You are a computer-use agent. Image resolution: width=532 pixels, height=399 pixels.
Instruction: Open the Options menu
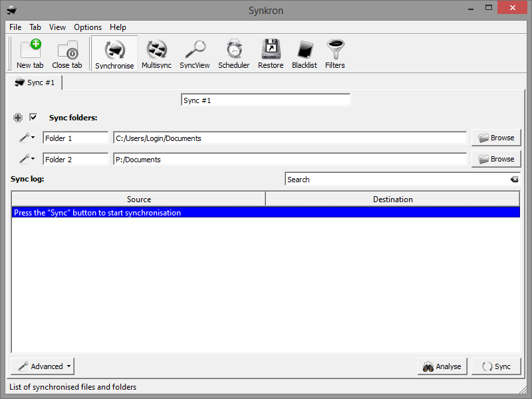click(x=88, y=27)
